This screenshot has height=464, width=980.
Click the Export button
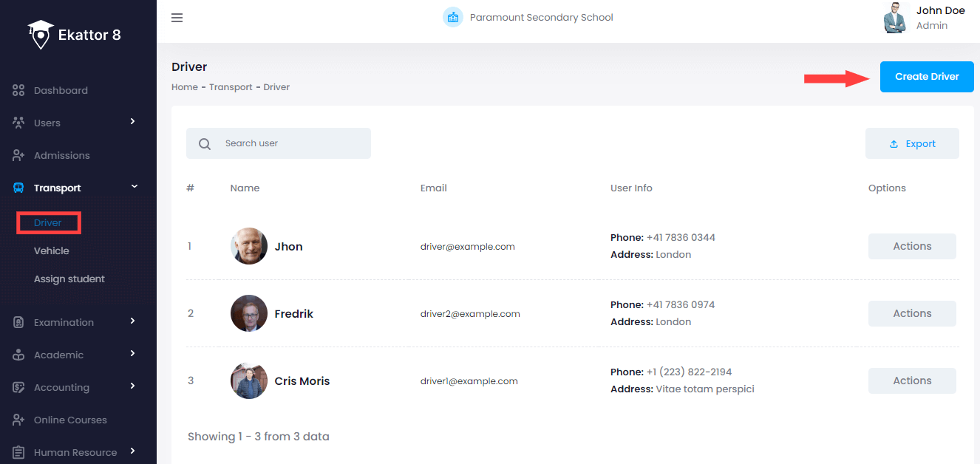coord(912,143)
